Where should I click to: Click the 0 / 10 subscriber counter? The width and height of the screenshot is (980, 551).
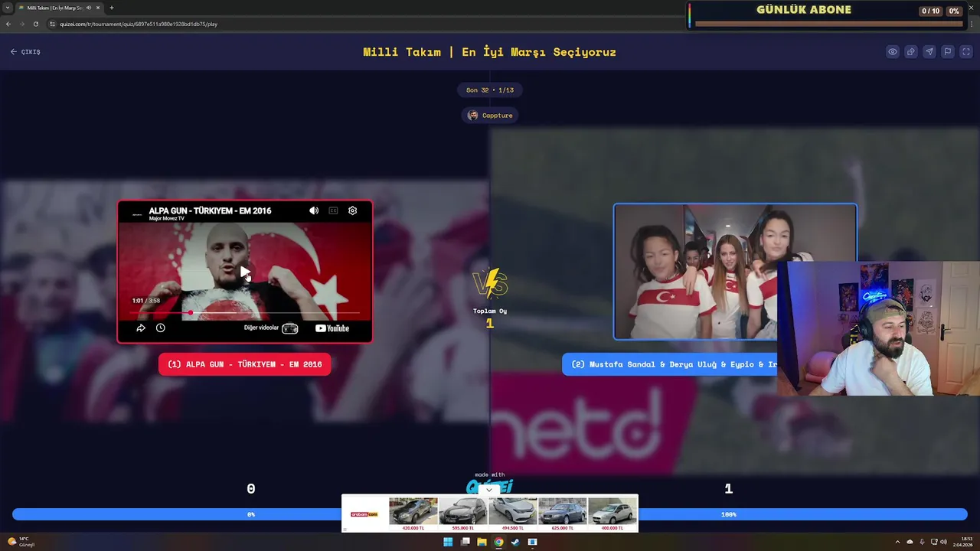click(930, 11)
